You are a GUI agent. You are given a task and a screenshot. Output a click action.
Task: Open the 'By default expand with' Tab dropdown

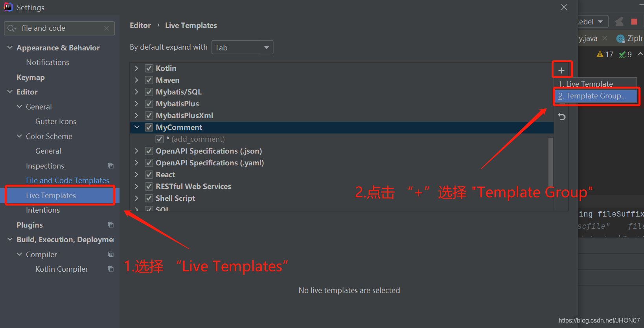click(x=242, y=48)
